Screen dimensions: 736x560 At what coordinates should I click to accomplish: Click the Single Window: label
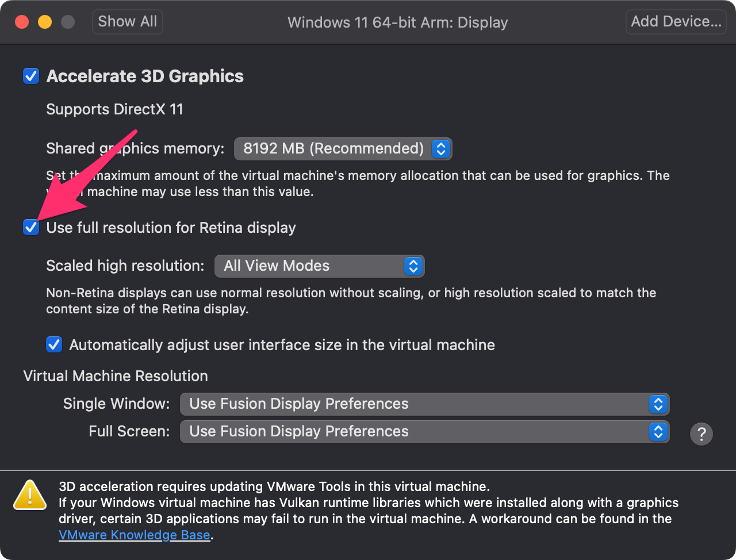[117, 404]
